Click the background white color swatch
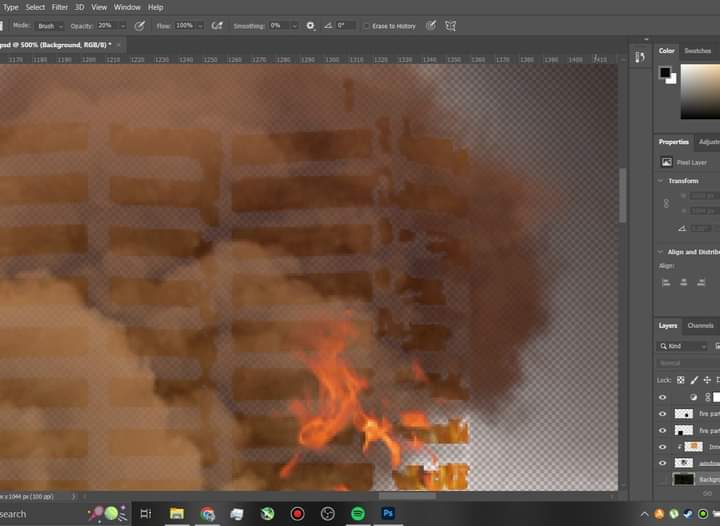The height and width of the screenshot is (526, 720). 672,79
